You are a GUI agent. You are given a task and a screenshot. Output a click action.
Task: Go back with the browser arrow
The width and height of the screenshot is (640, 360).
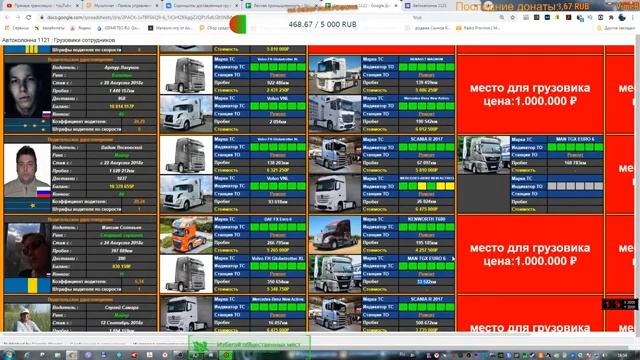[x=7, y=18]
